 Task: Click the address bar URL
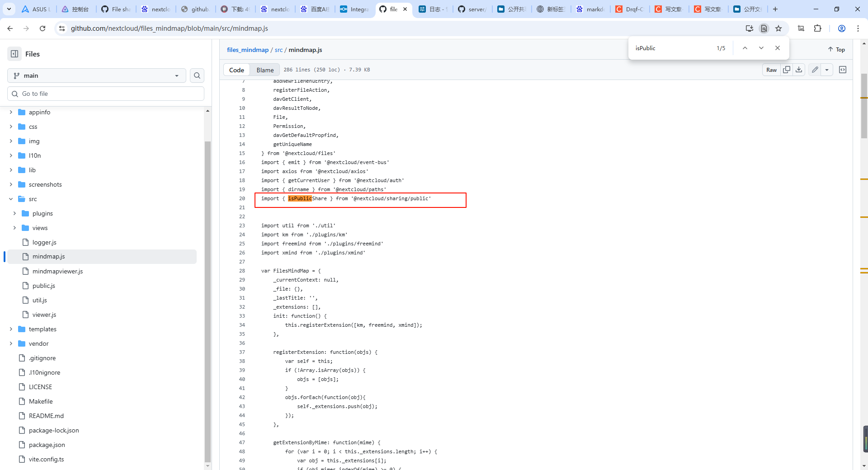170,28
